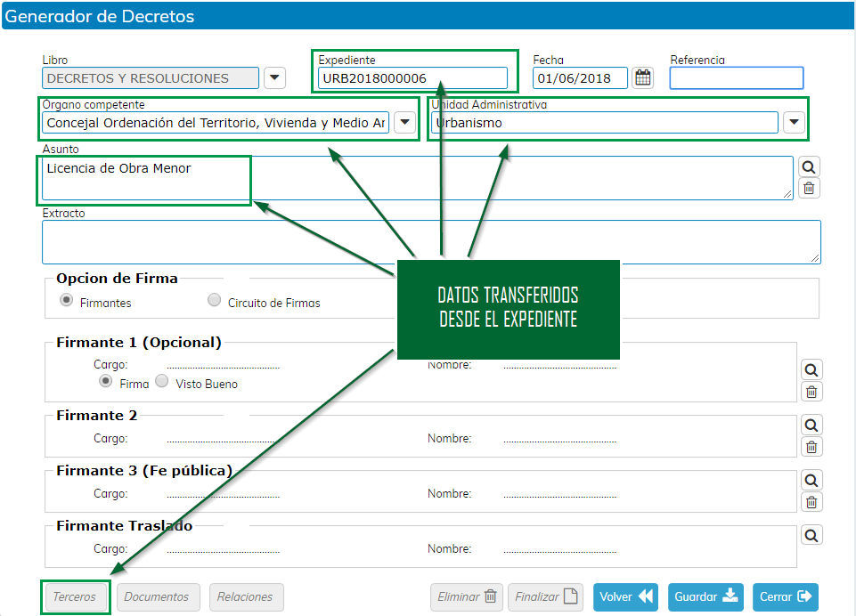Open the Órgano competente dropdown
The width and height of the screenshot is (856, 616).
point(405,123)
